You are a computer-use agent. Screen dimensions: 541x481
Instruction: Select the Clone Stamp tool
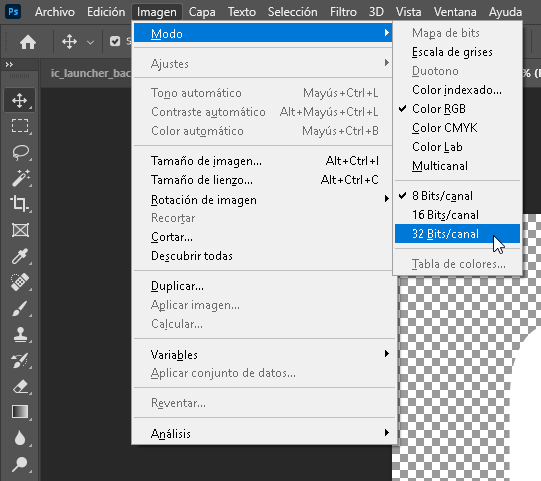pyautogui.click(x=20, y=334)
